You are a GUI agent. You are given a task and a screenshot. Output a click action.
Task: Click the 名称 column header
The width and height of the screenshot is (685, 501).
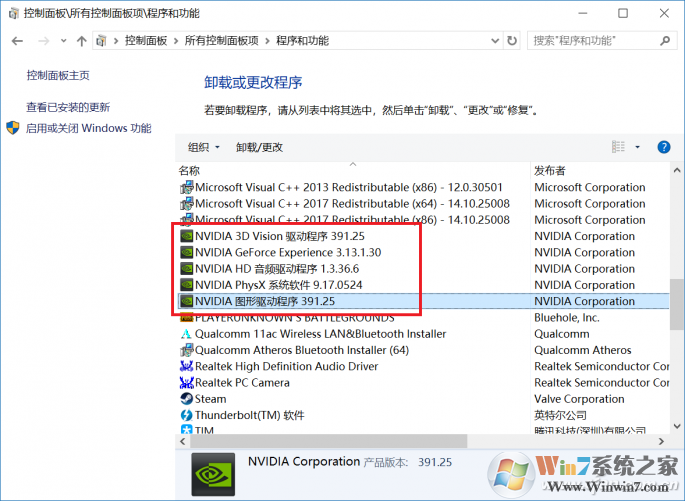tap(189, 171)
